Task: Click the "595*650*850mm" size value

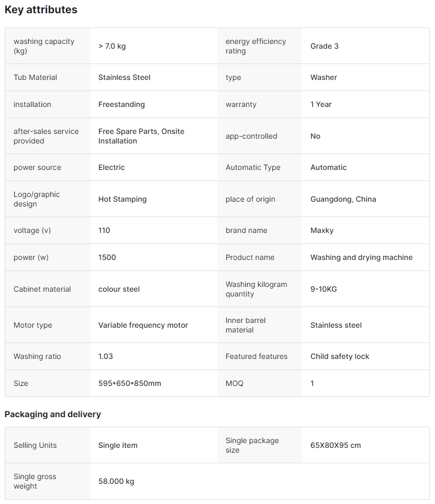Action: [129, 383]
